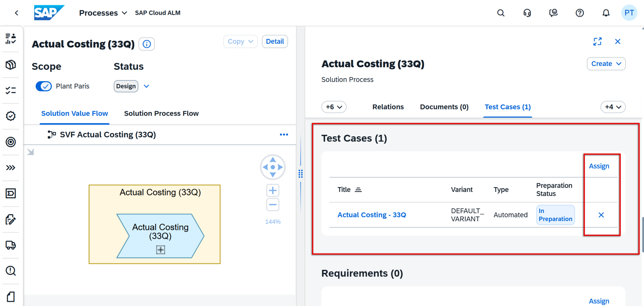
Task: Switch to Solution Process Flow tab
Action: coord(161,113)
